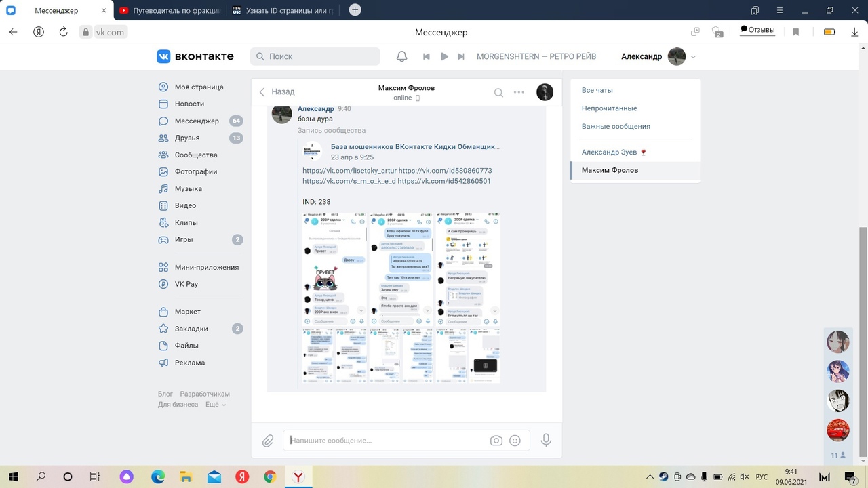
Task: Open Друзья in the left sidebar
Action: coord(187,138)
